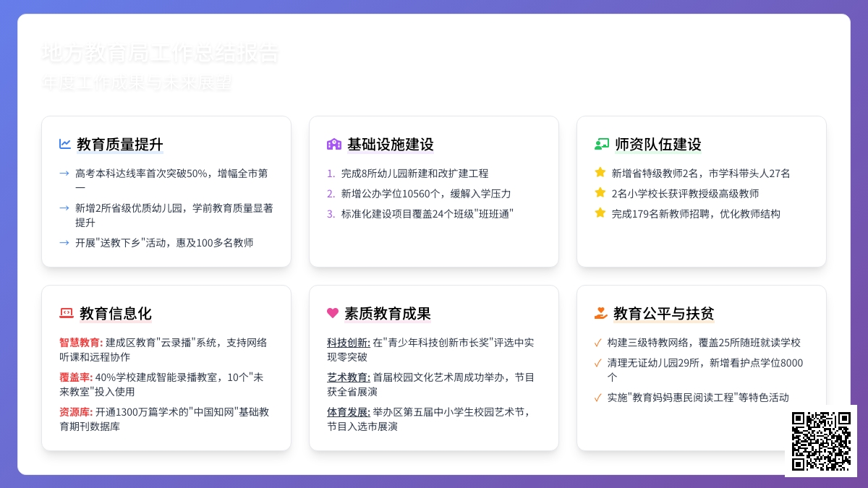The height and width of the screenshot is (488, 868).
Task: Click the checkmark before 构建三级特教网络
Action: [x=597, y=343]
